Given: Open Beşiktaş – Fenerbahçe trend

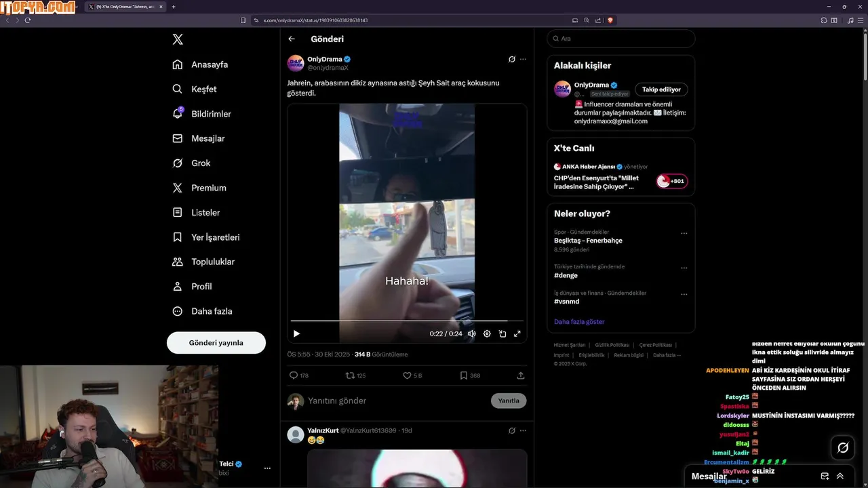Looking at the screenshot, I should point(588,241).
